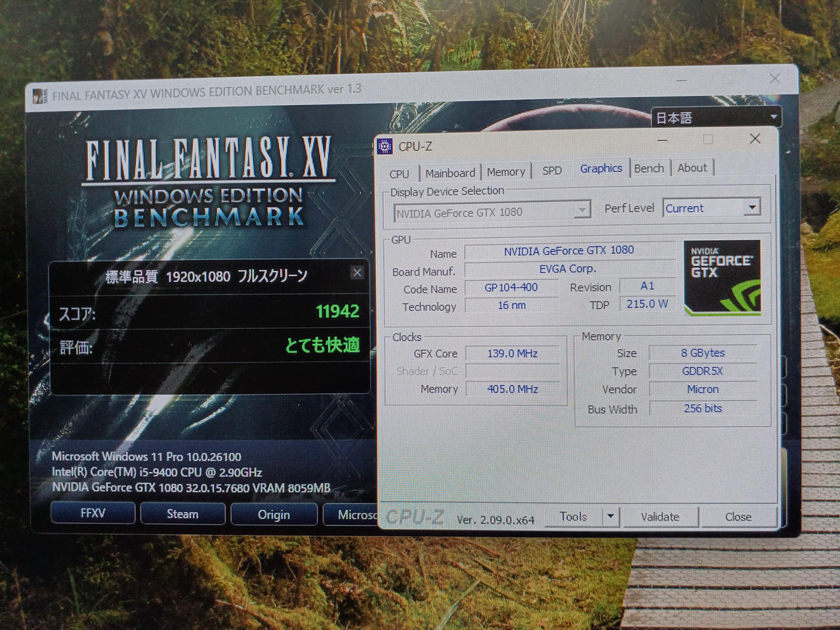840x630 pixels.
Task: Click the NVIDIA GeForce GTX logo
Action: point(722,277)
